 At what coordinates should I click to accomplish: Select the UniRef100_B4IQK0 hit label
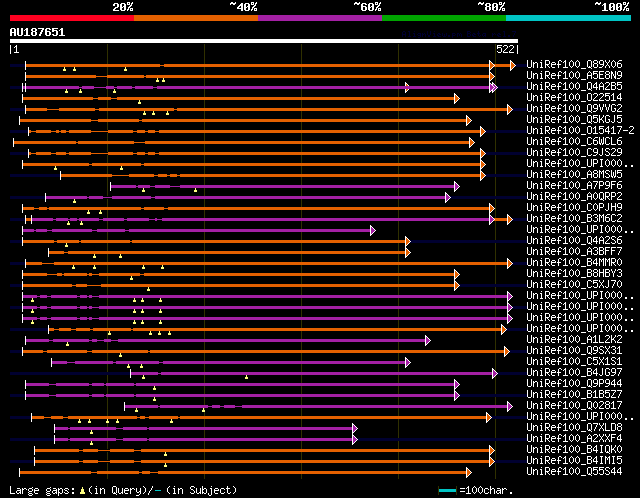pos(574,450)
